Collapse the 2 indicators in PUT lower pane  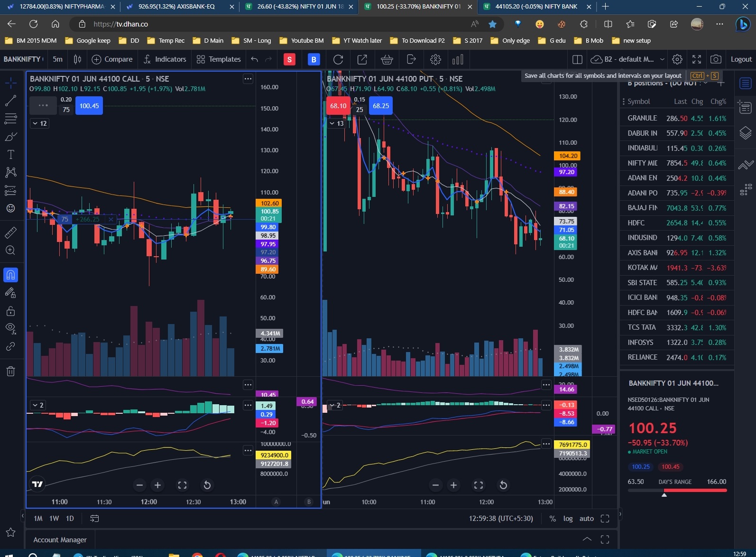click(x=334, y=405)
